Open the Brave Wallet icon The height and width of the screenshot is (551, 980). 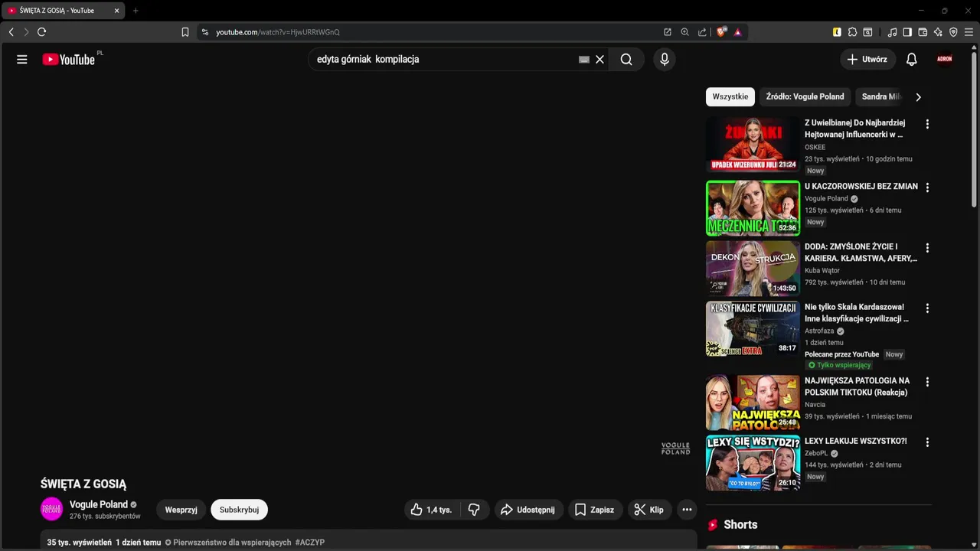coord(923,32)
